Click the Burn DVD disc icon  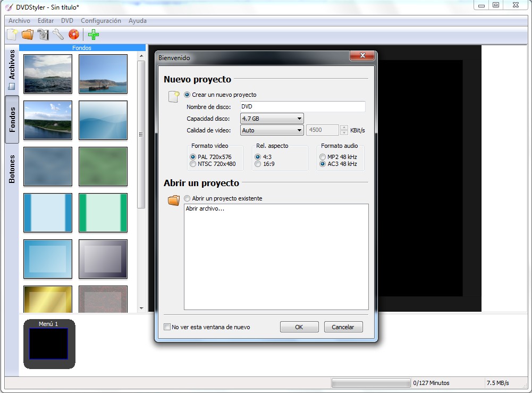point(74,35)
